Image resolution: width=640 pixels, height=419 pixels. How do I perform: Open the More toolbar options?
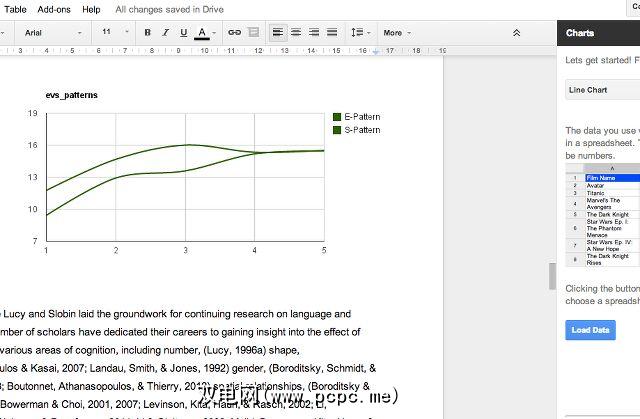[x=397, y=32]
